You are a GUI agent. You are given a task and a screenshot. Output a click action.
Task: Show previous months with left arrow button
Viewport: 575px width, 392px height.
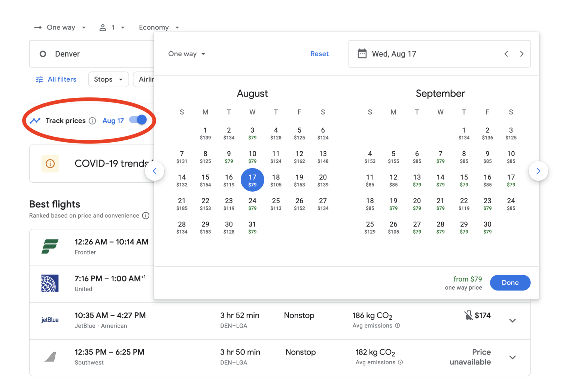155,171
